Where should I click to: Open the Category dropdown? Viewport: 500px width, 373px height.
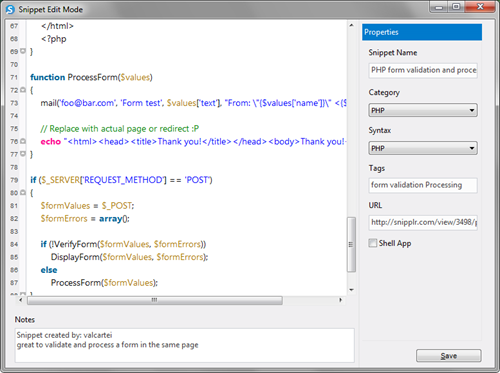[423, 110]
